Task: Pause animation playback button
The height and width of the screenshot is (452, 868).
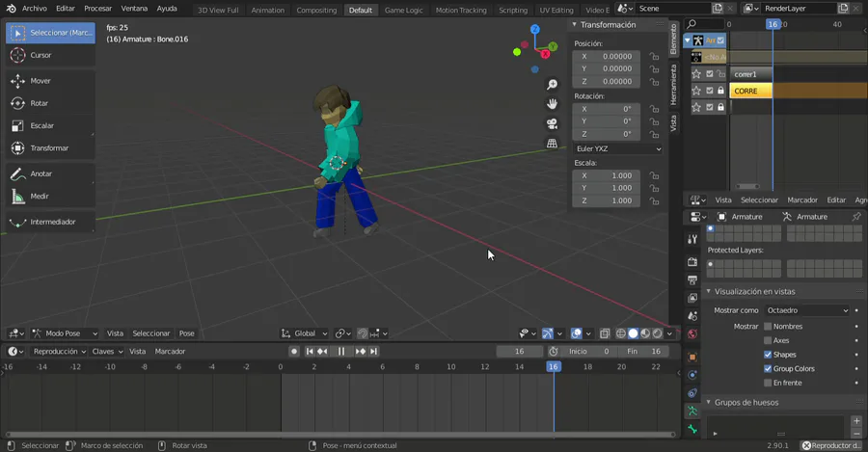Action: 341,352
